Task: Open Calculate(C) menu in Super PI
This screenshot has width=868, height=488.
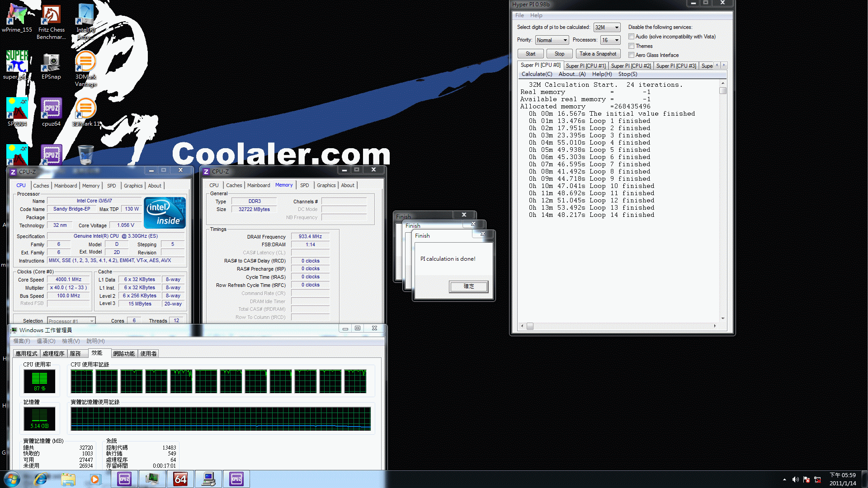Action: (x=537, y=74)
